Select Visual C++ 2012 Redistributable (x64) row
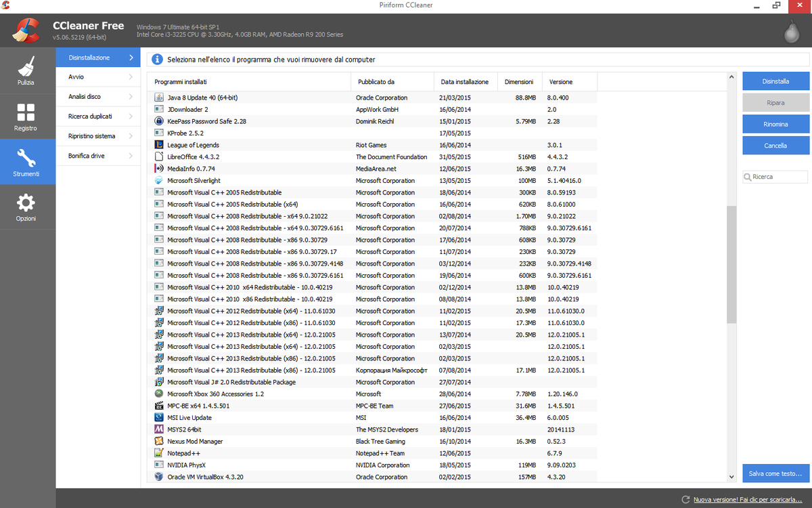This screenshot has height=508, width=812. pos(372,311)
